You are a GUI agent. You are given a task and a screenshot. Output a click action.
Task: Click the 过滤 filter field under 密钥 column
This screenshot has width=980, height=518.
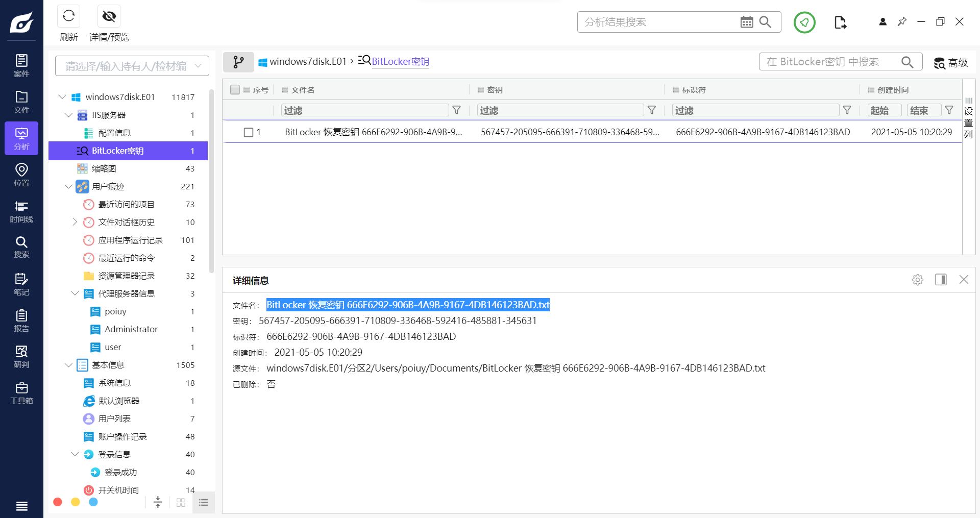point(560,110)
